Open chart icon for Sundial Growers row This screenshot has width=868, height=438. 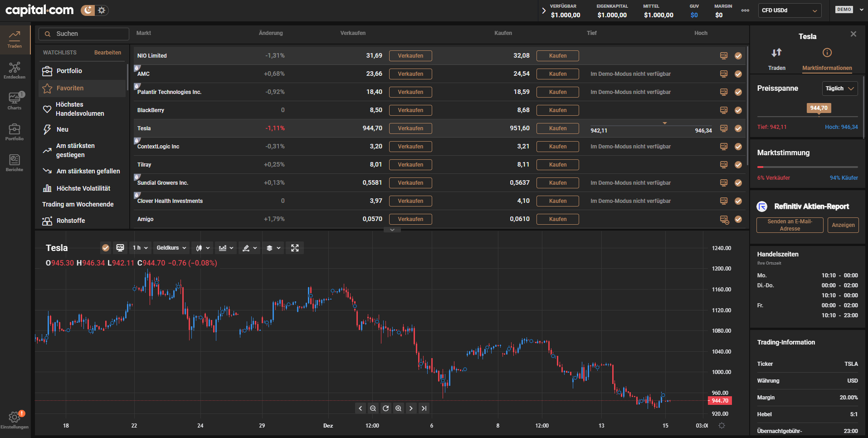(x=724, y=183)
